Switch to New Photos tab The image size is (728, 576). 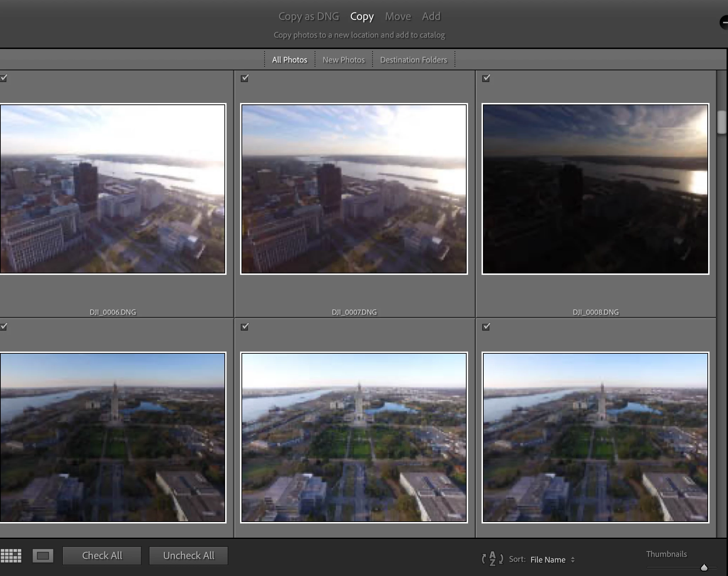click(343, 60)
